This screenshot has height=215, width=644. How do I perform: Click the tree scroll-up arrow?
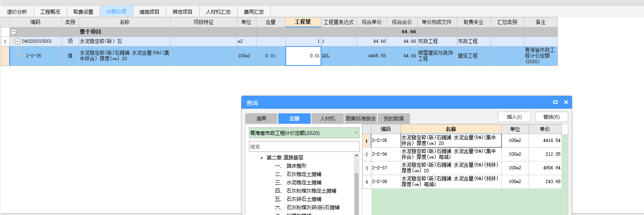(356, 156)
